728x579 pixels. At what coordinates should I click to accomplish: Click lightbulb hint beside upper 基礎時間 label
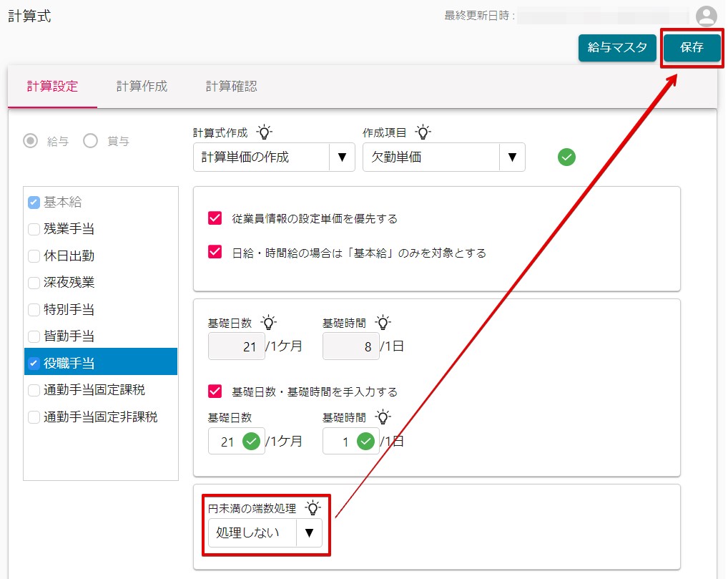[383, 323]
